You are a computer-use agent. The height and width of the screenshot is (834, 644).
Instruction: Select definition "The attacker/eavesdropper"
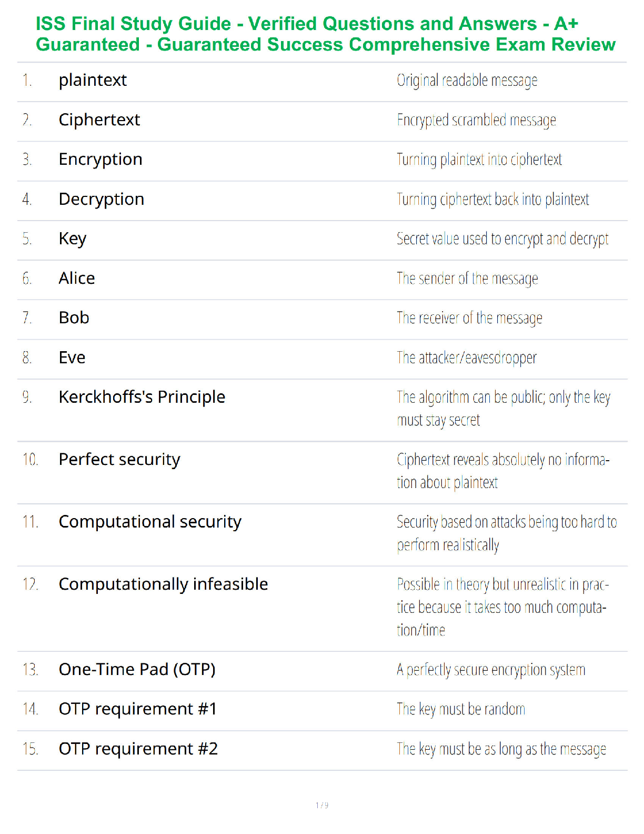tap(467, 358)
